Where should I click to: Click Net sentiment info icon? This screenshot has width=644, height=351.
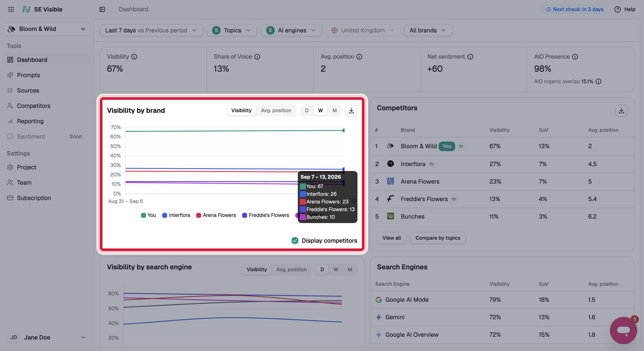click(x=470, y=57)
